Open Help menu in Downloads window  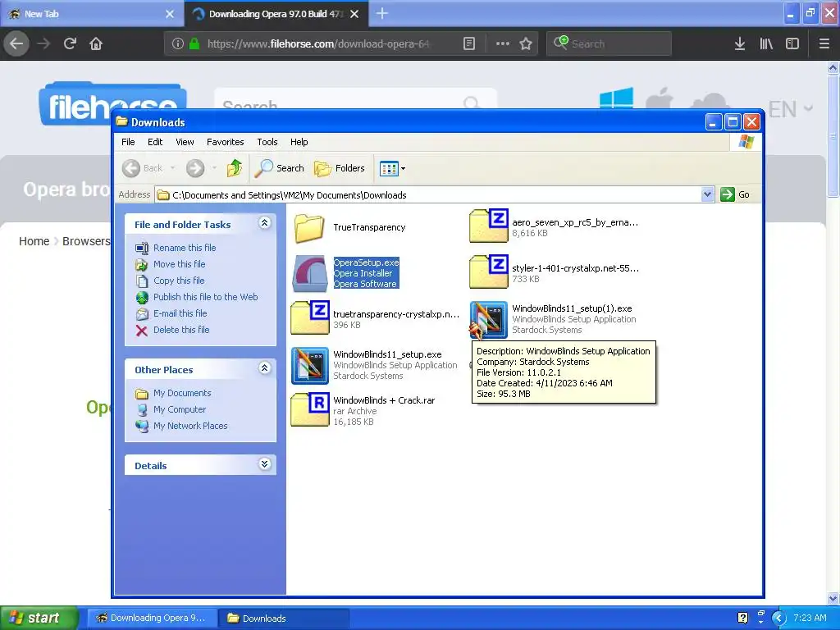(x=299, y=142)
